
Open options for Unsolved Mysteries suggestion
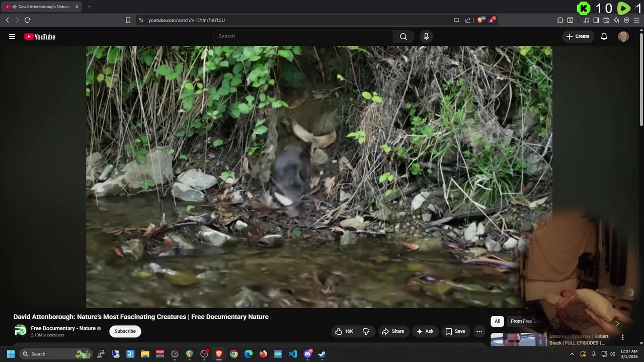click(622, 337)
